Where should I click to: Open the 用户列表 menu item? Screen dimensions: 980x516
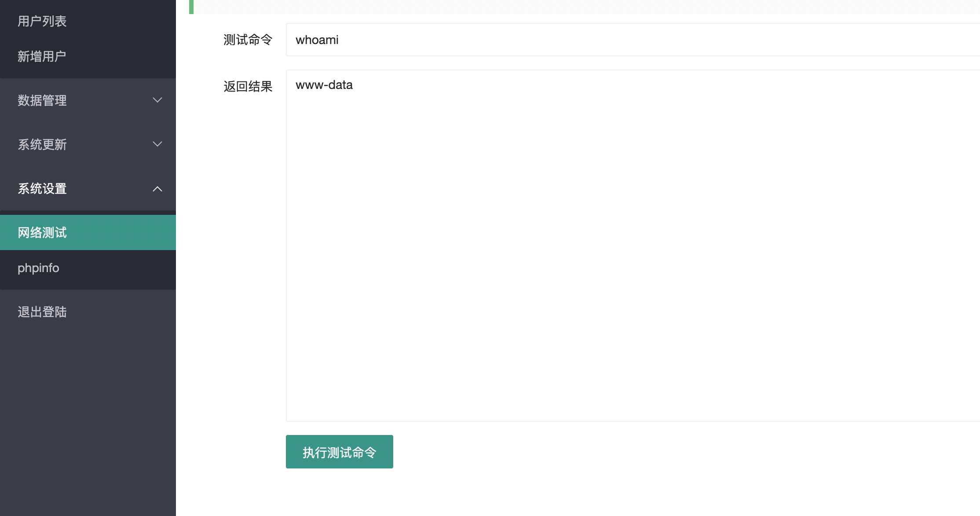tap(42, 21)
